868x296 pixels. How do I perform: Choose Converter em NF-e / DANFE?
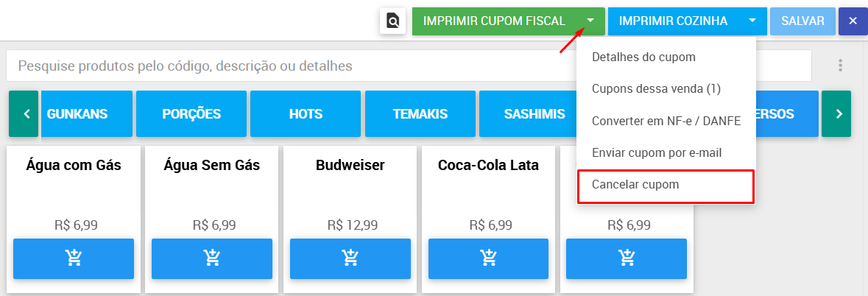(x=666, y=121)
